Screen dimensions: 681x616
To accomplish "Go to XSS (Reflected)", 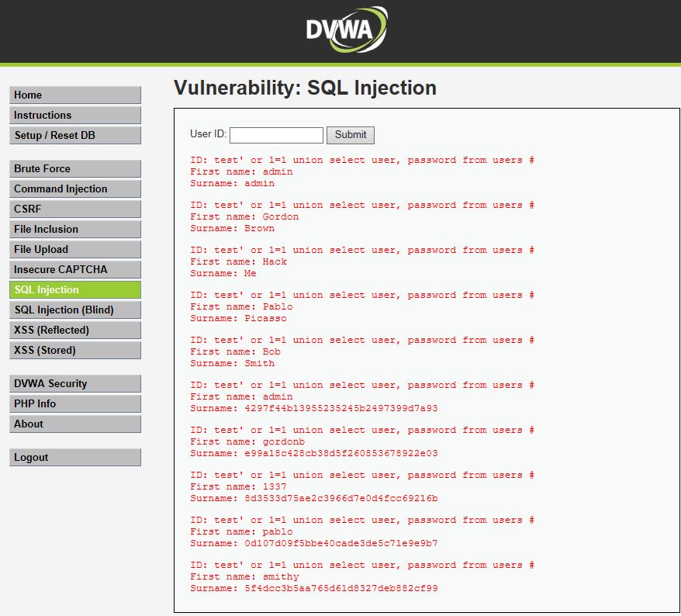I will coord(75,330).
